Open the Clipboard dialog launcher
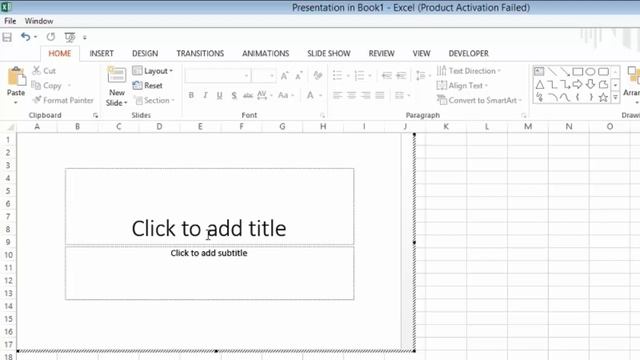Screen dimensions: 640x360 [x=96, y=116]
